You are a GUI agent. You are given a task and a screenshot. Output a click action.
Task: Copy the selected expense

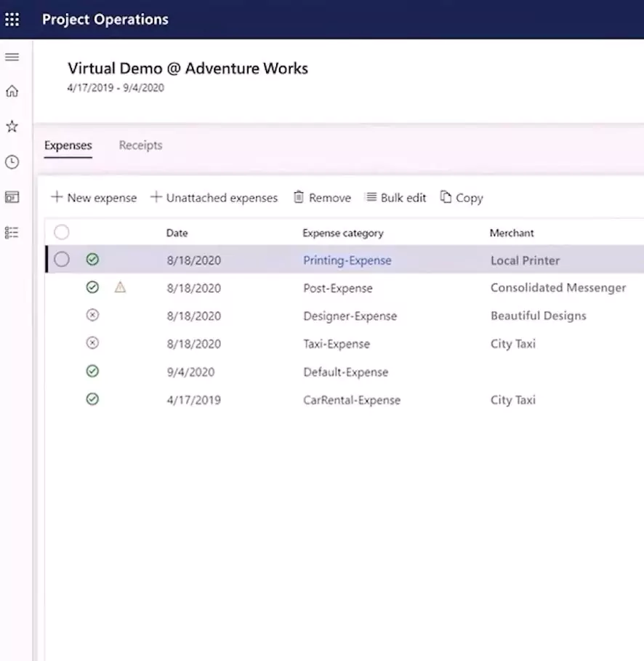[462, 198]
